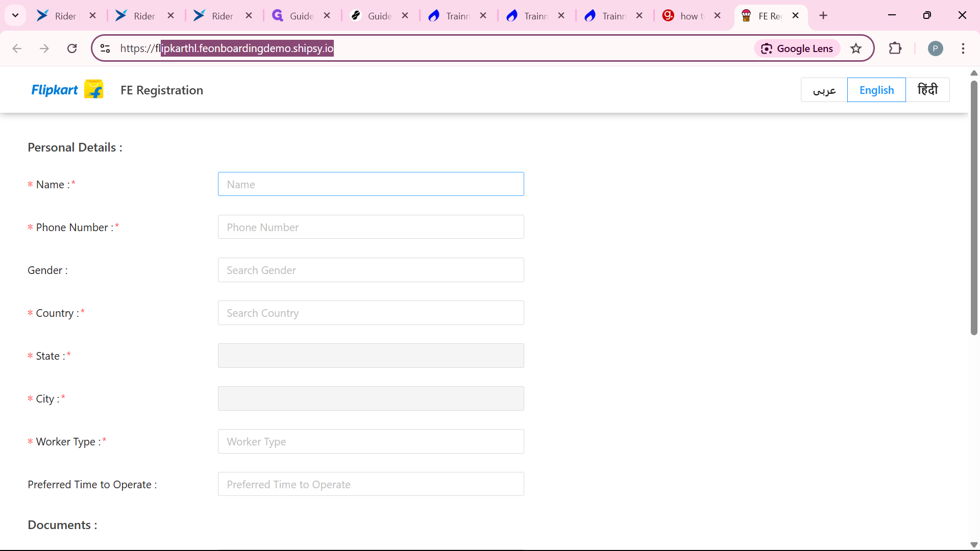
Task: Close the first Rider tab
Action: (x=92, y=16)
